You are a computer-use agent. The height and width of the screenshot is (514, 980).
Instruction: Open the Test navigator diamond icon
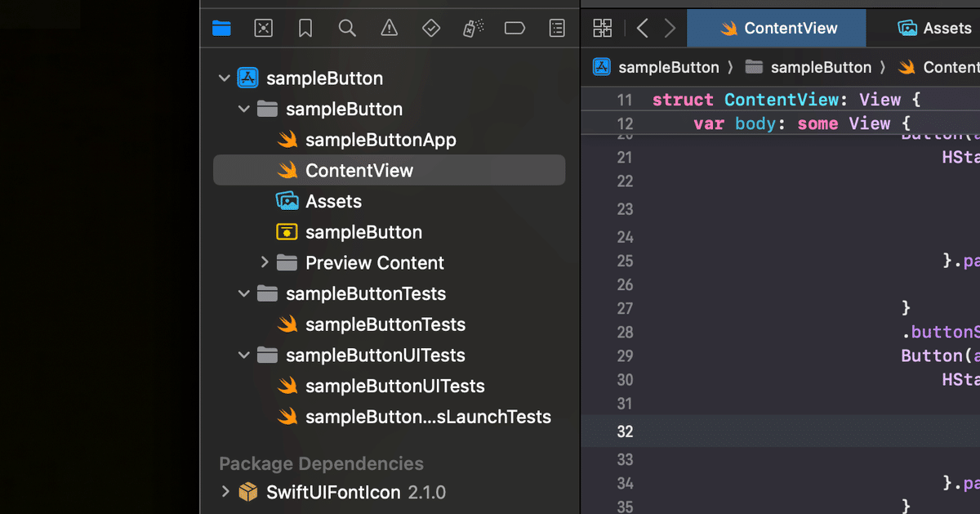(431, 29)
